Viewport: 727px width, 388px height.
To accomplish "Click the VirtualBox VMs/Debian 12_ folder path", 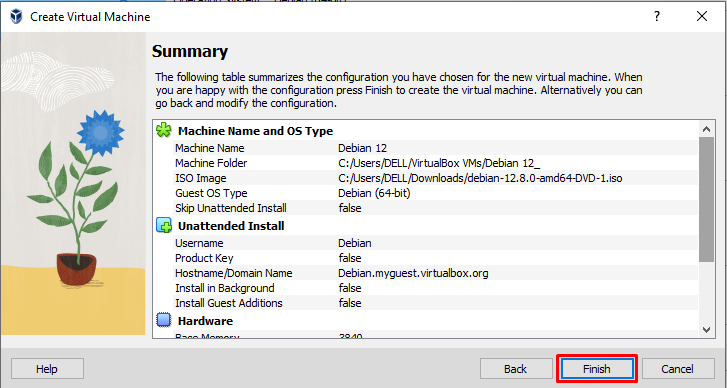I will point(439,163).
